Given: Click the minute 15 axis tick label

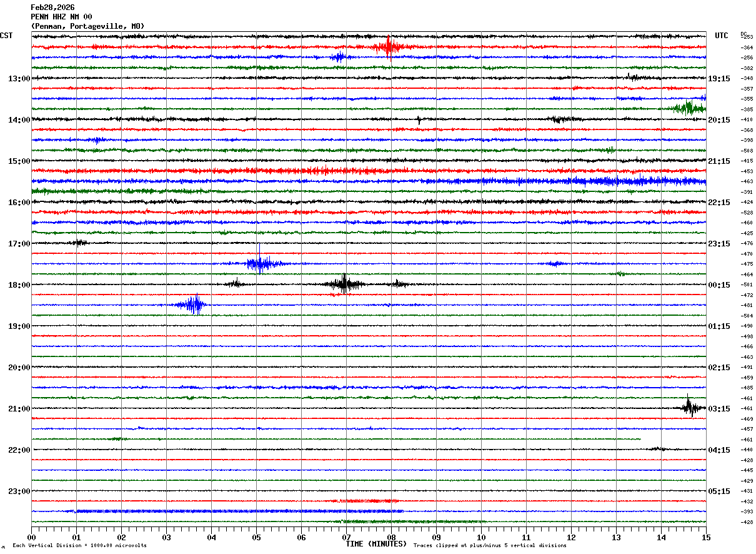Looking at the screenshot, I should pos(706,537).
